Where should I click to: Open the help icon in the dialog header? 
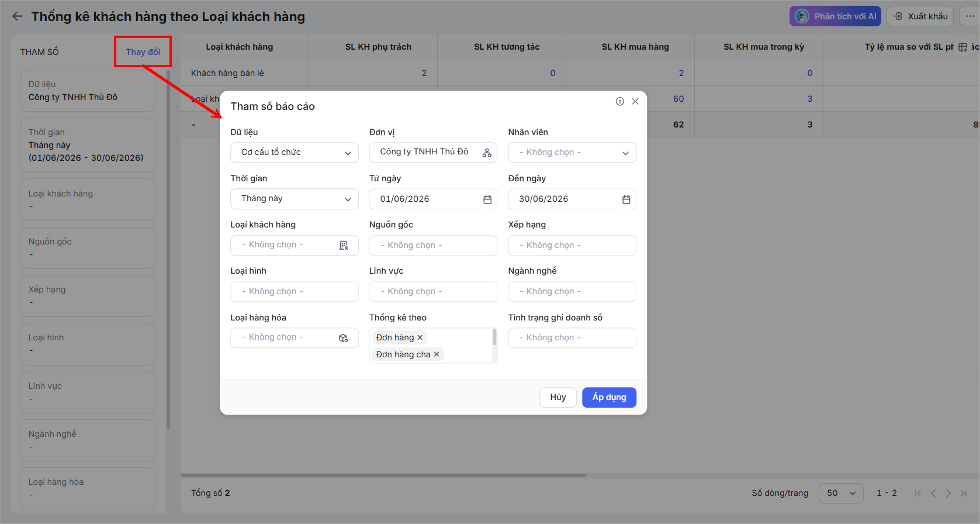coord(620,101)
